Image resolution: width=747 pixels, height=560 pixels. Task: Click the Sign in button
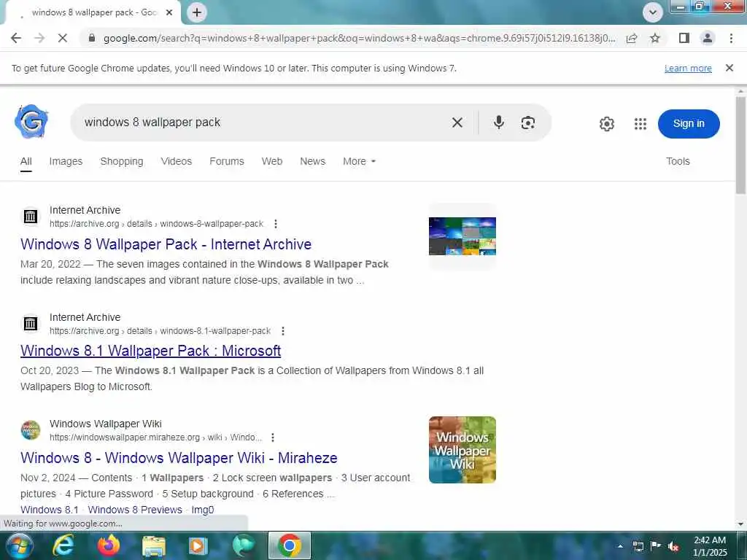coord(689,124)
